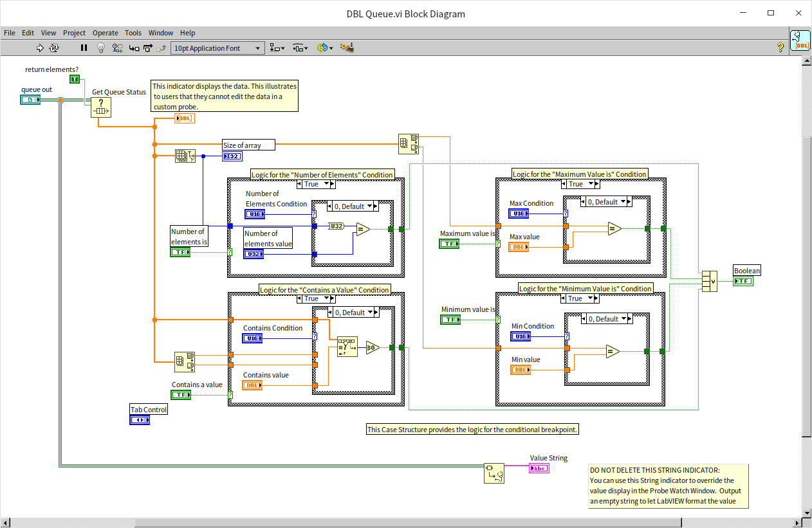The image size is (812, 528).
Task: Click the Run arrow in toolbar
Action: pyautogui.click(x=40, y=48)
